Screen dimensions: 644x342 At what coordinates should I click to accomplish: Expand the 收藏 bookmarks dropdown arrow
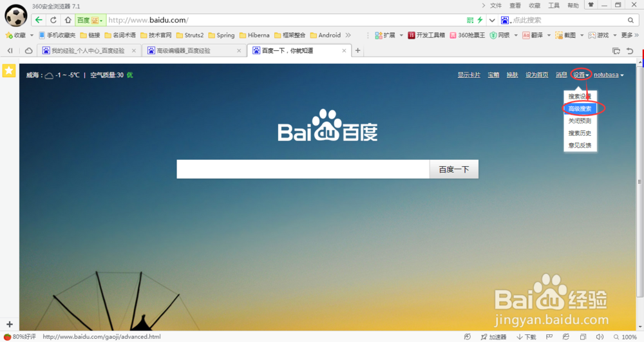(32, 35)
